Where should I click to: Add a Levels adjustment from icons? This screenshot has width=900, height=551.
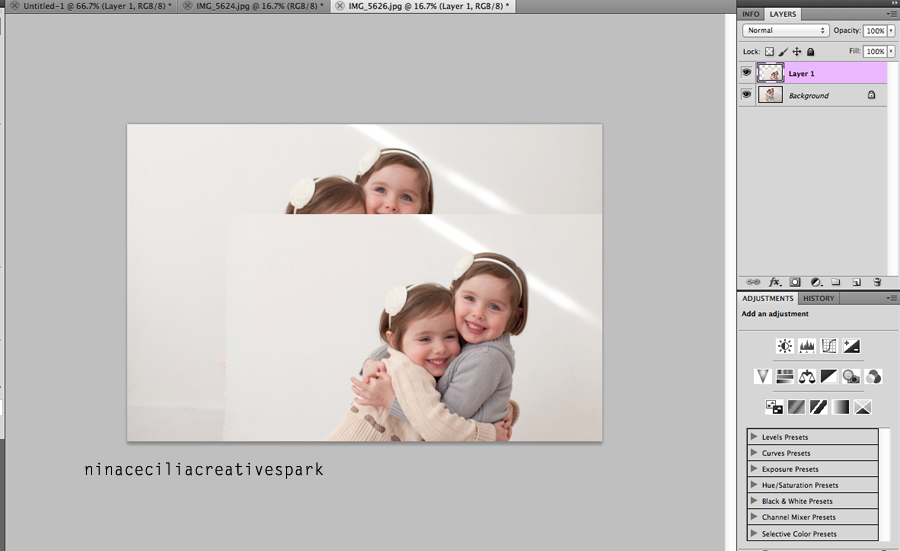[x=807, y=346]
